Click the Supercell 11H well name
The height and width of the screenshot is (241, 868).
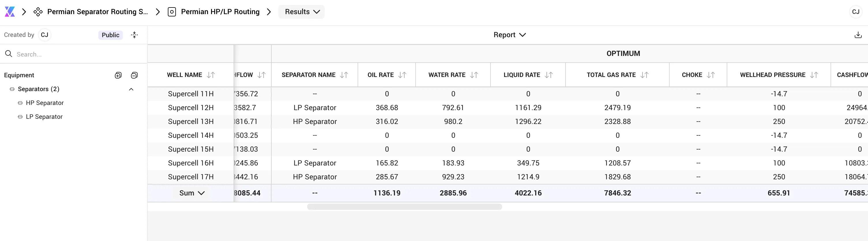click(191, 94)
